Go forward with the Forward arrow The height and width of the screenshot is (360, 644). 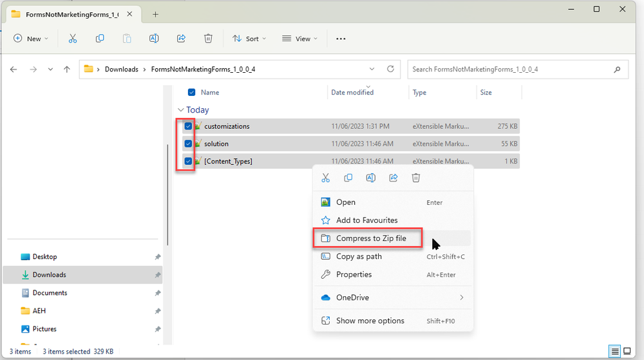33,70
